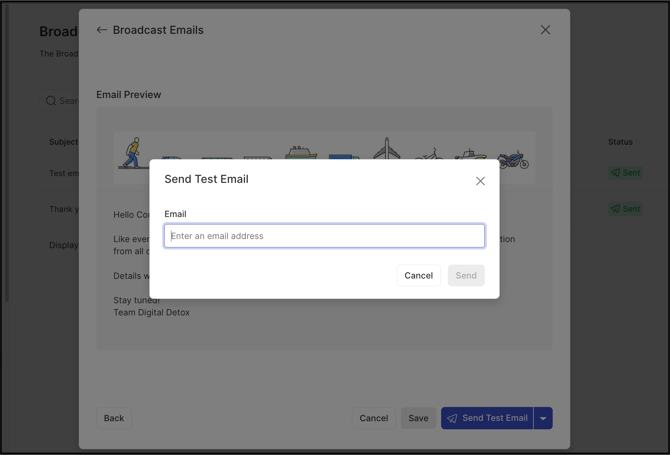The width and height of the screenshot is (670, 455).
Task: Click the airplane icon in the email banner
Action: [x=387, y=150]
